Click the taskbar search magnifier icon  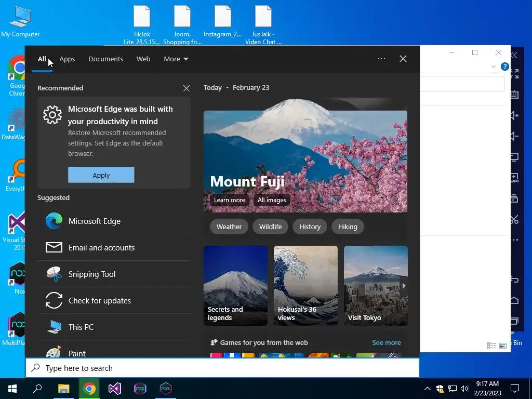37,389
